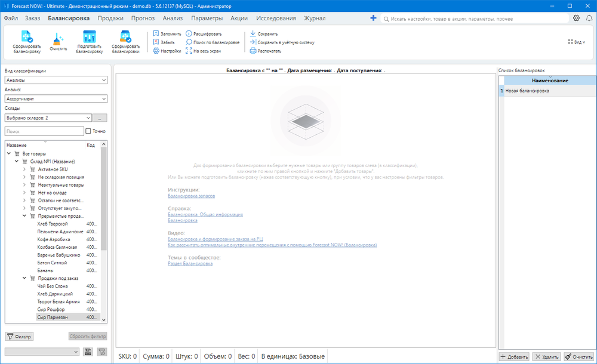Open the Вид классификации dropdown
The image size is (597, 364).
point(55,80)
